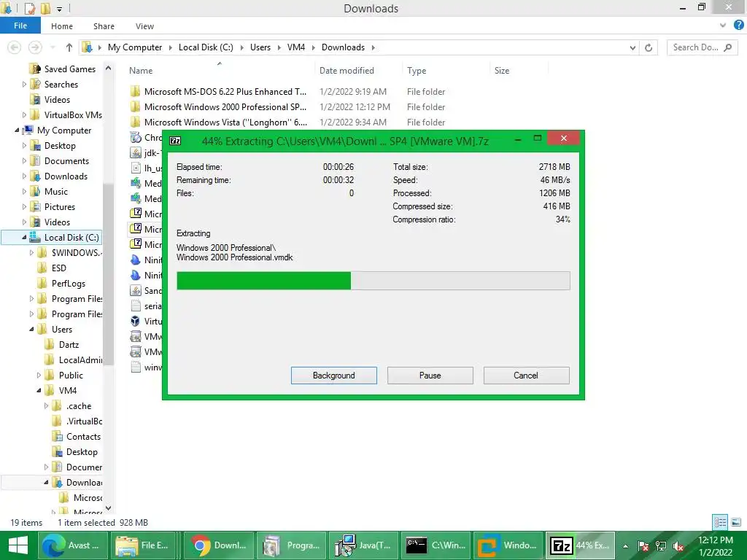Select Documents in navigation tree
Screen dimensions: 747x560
click(x=66, y=161)
